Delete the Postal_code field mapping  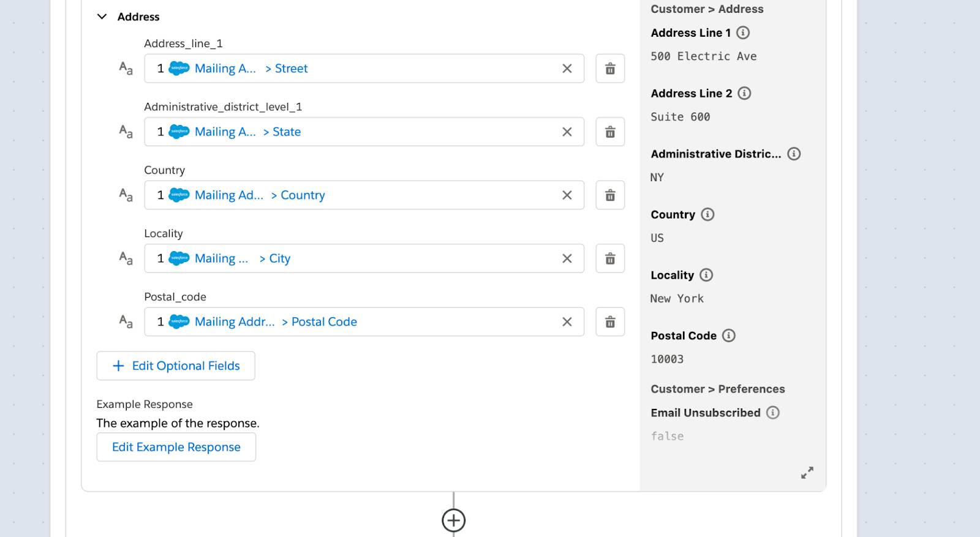[x=610, y=322]
